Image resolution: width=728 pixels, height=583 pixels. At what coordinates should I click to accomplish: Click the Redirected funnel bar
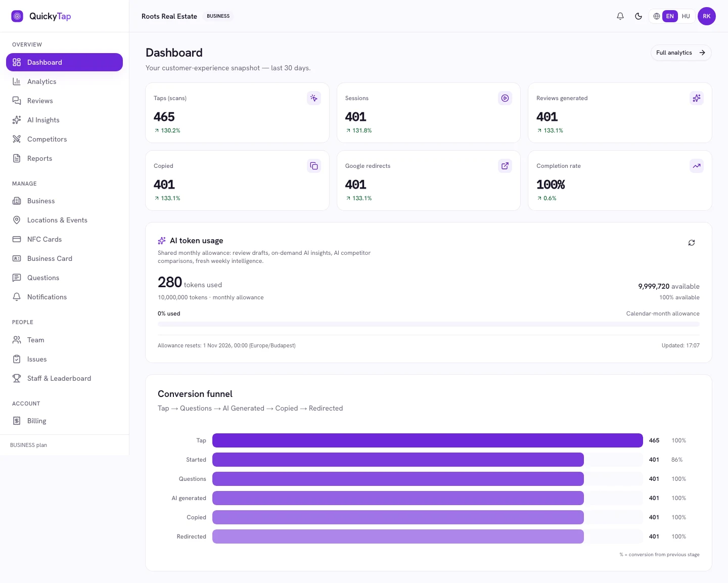point(398,536)
